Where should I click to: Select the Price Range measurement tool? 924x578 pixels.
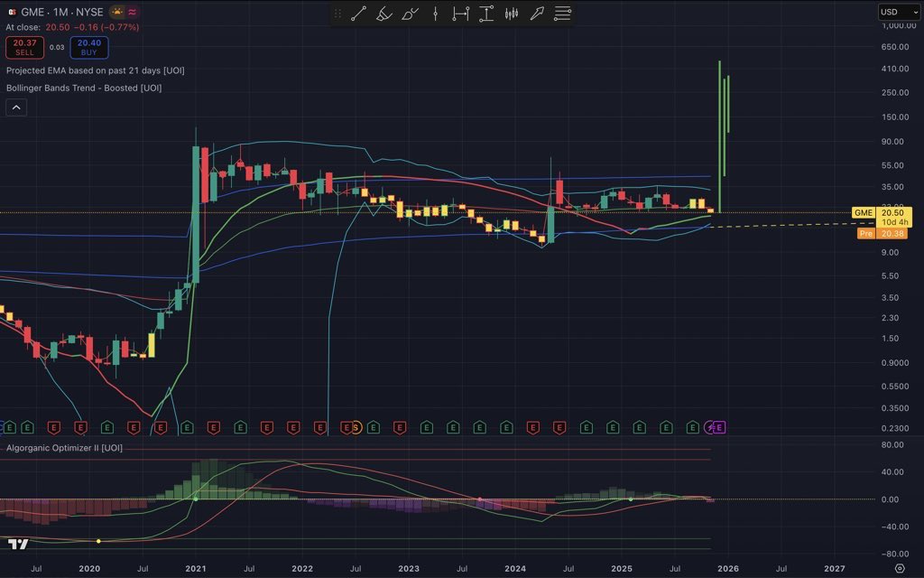[485, 14]
